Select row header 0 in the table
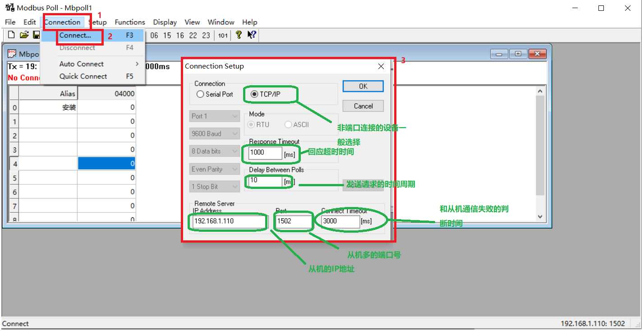Image resolution: width=644 pixels, height=331 pixels. click(14, 107)
